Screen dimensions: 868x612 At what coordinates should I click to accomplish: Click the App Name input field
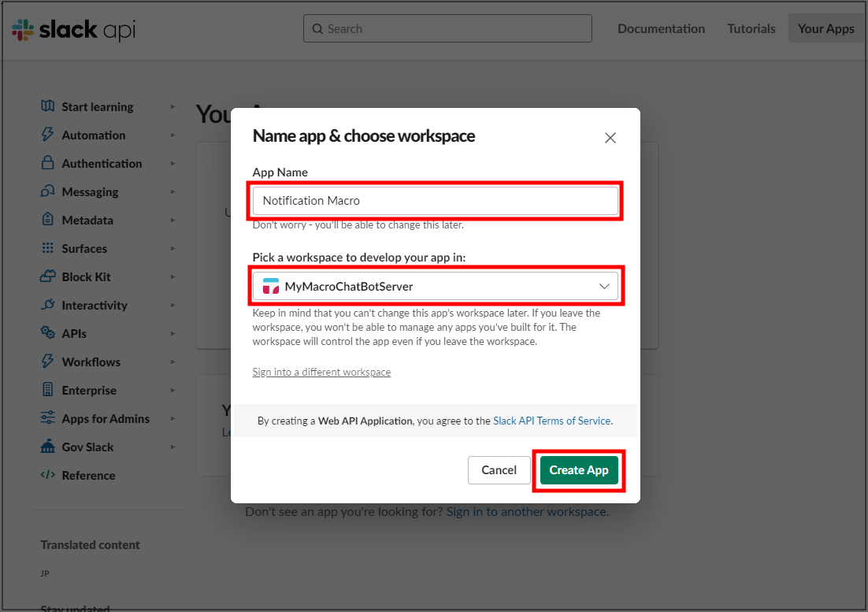click(435, 200)
